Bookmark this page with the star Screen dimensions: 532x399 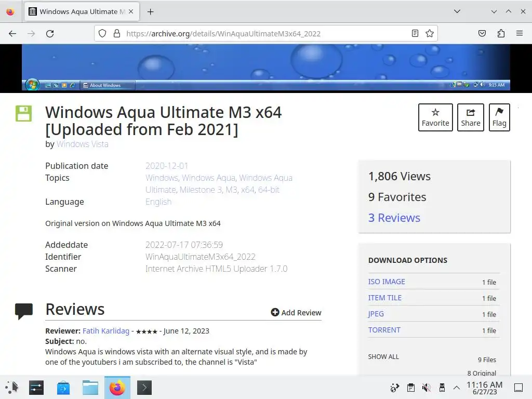tap(430, 33)
